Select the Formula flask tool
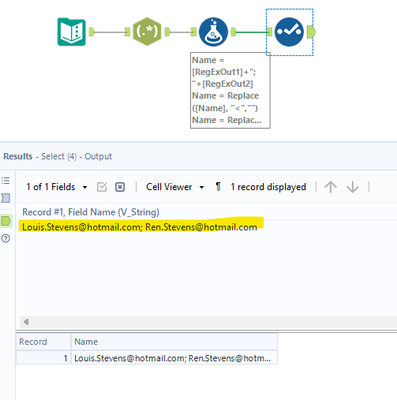This screenshot has height=400, width=397. coord(213,32)
